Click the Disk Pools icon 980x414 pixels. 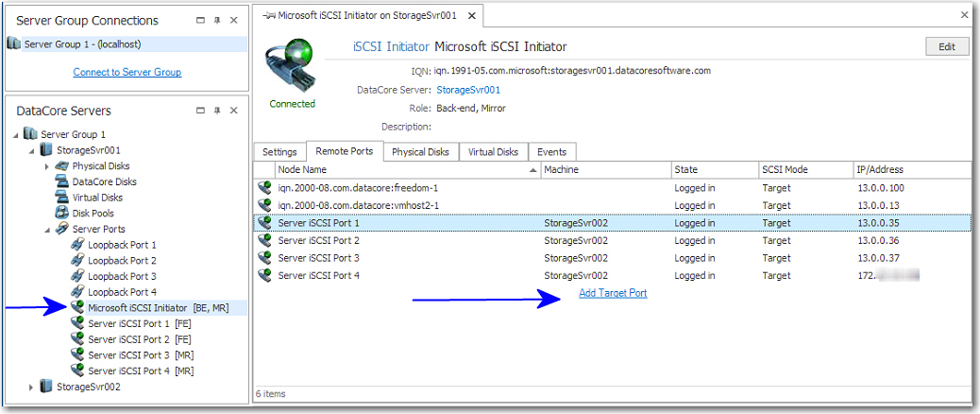coord(62,213)
